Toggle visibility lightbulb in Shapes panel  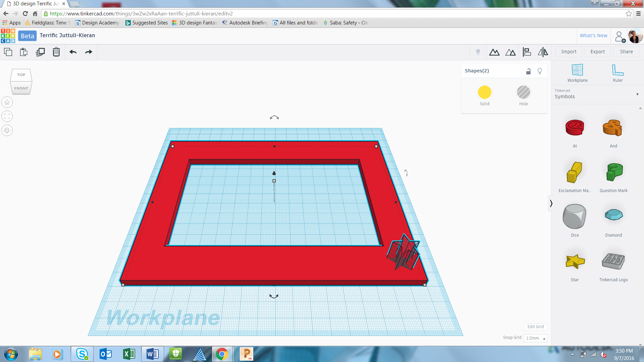tap(540, 71)
